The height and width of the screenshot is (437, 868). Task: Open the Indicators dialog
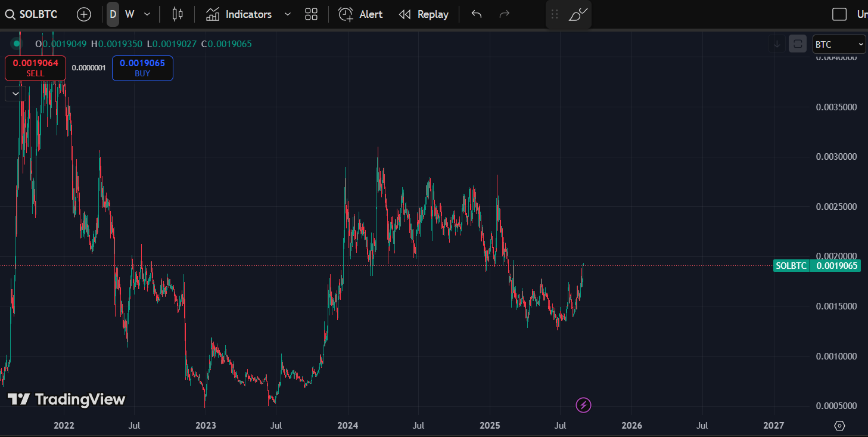click(x=239, y=14)
